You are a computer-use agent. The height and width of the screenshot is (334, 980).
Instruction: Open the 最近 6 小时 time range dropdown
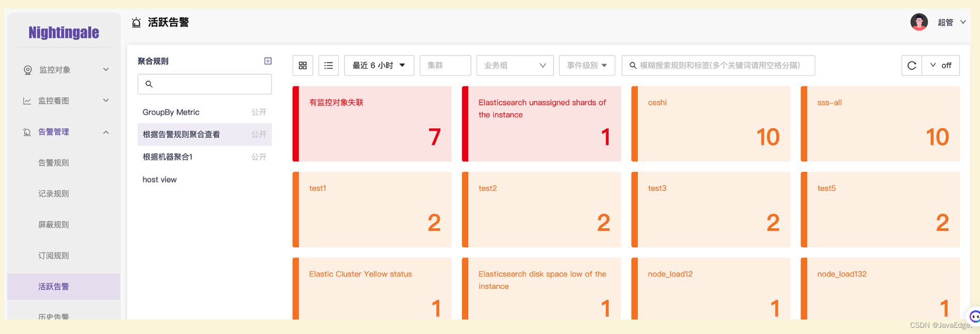point(379,66)
